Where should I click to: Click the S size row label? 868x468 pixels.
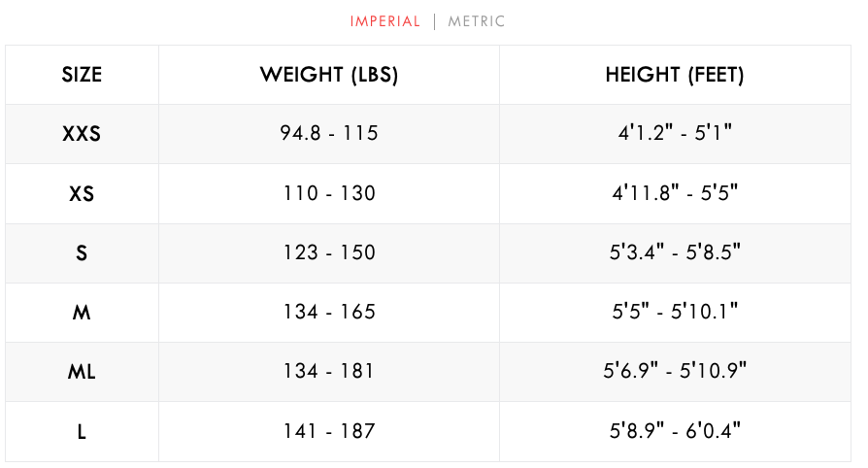click(x=82, y=252)
